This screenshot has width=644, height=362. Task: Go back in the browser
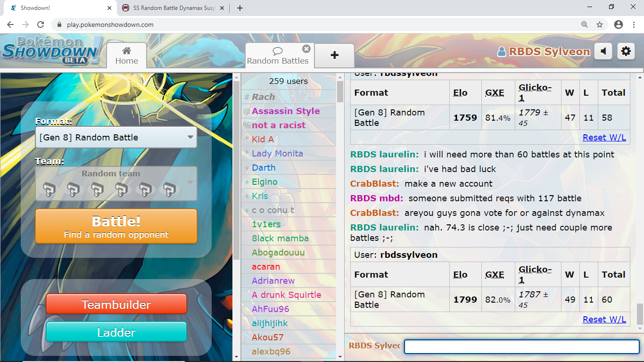10,25
